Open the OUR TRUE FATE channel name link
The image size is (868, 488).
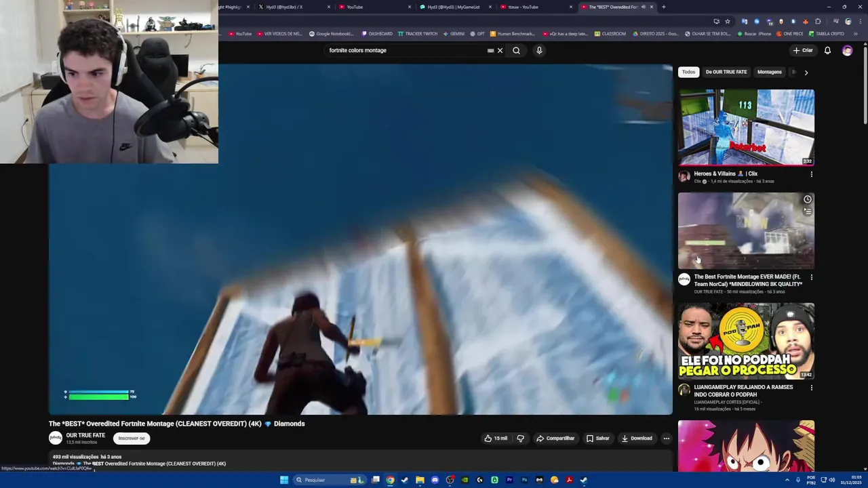pos(85,435)
